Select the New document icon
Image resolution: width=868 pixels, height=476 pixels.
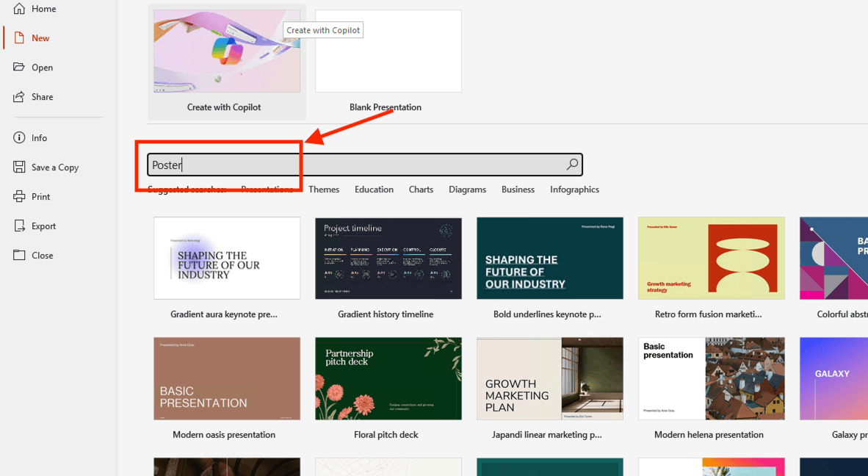point(19,38)
